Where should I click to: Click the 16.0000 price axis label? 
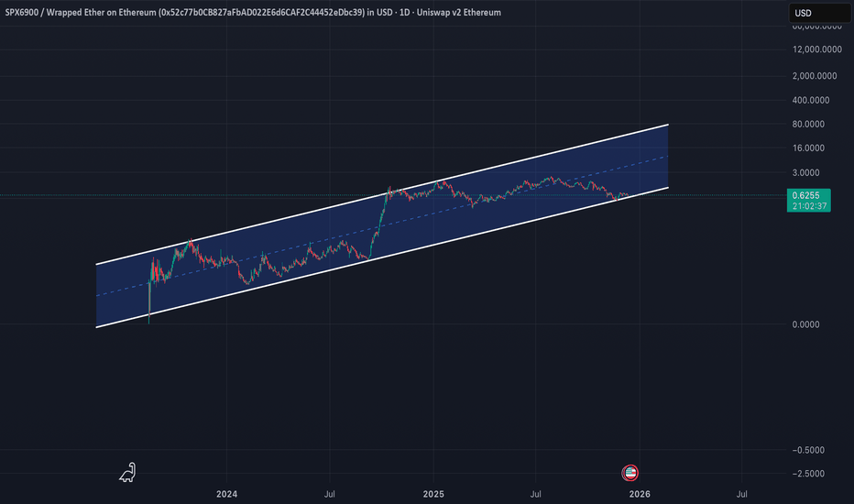pos(808,148)
